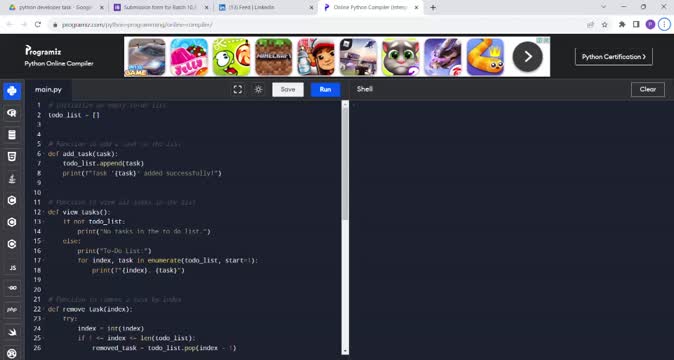Open the PHP compiler icon
Viewport: 674px width, 360px height.
[x=12, y=309]
